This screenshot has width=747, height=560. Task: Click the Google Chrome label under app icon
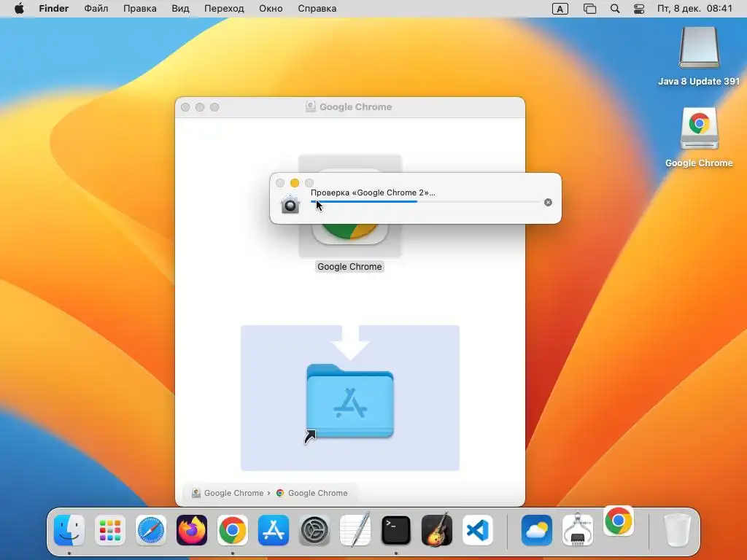coord(349,267)
